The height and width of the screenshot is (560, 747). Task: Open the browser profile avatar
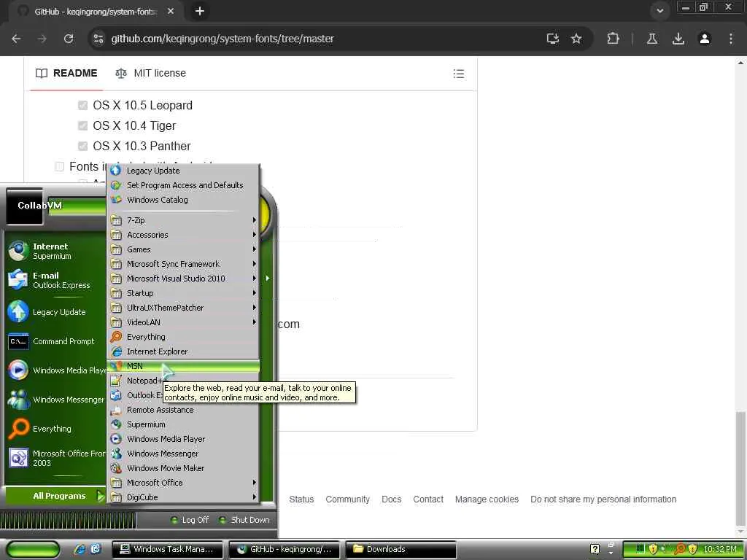pos(705,39)
